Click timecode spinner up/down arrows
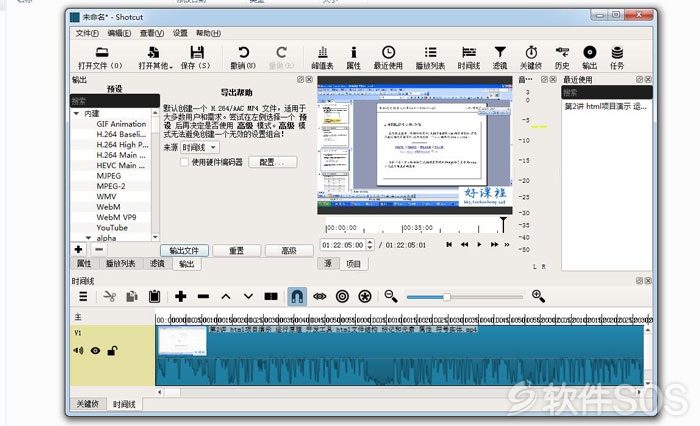 point(370,245)
